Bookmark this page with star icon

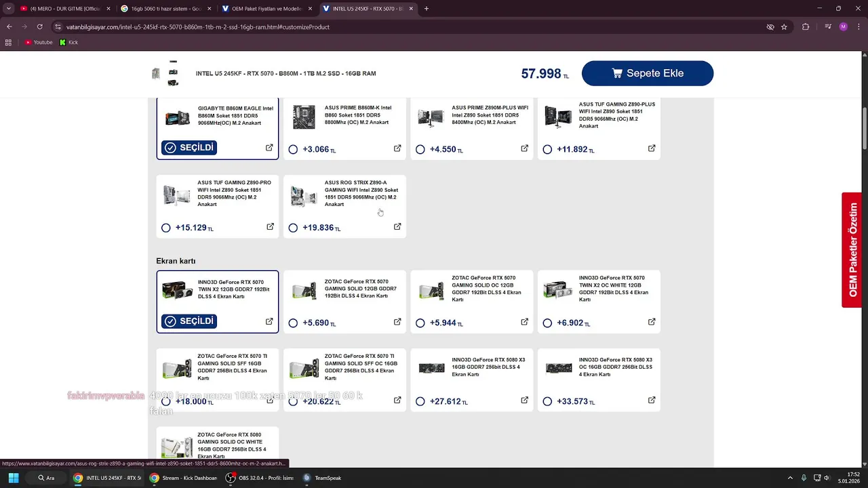tap(784, 26)
